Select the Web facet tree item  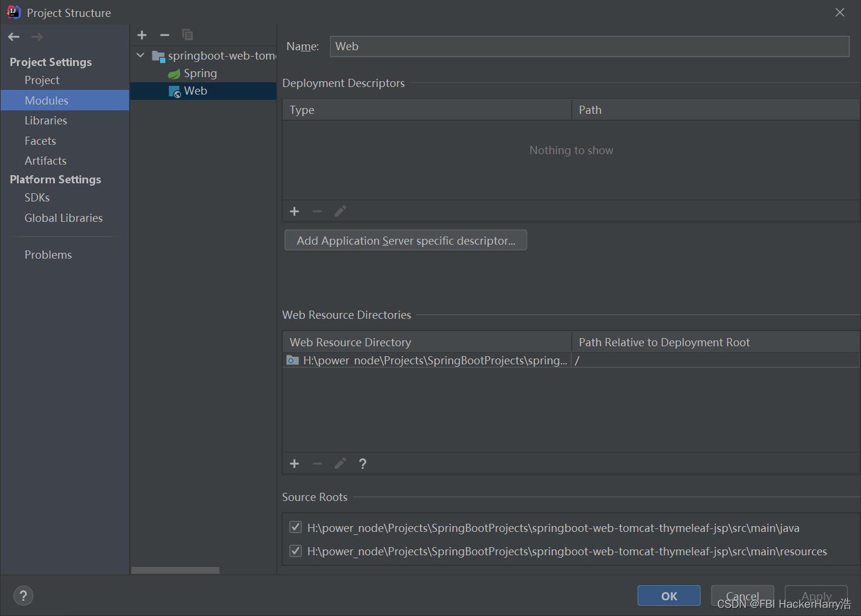click(195, 91)
